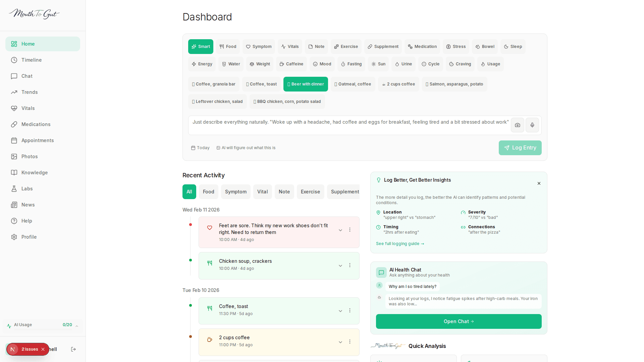Open the camera photo capture icon
Screen dimensions: 644x362
517,125
